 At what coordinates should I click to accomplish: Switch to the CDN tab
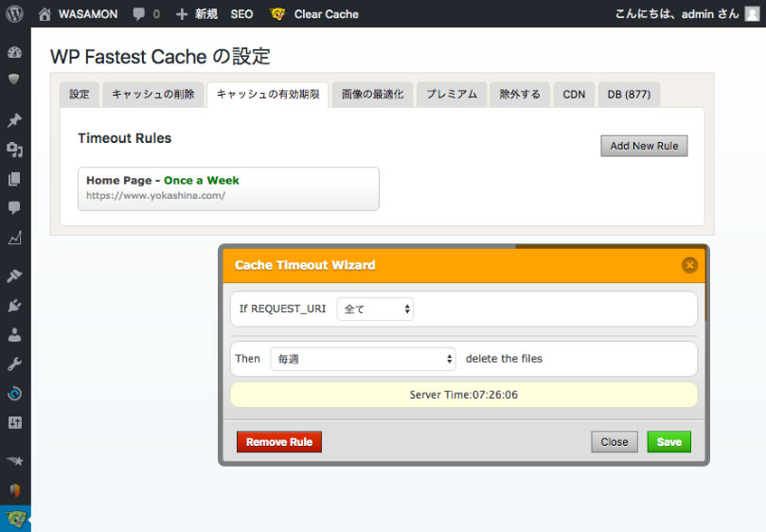coord(574,95)
